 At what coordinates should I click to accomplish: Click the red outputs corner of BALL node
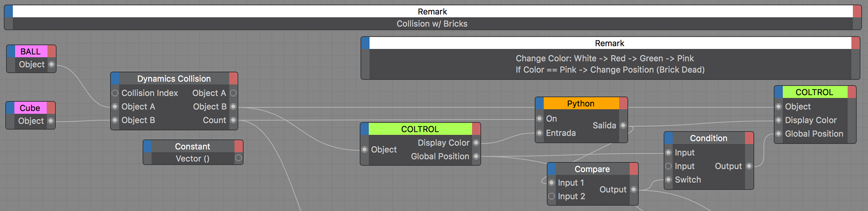(52, 52)
